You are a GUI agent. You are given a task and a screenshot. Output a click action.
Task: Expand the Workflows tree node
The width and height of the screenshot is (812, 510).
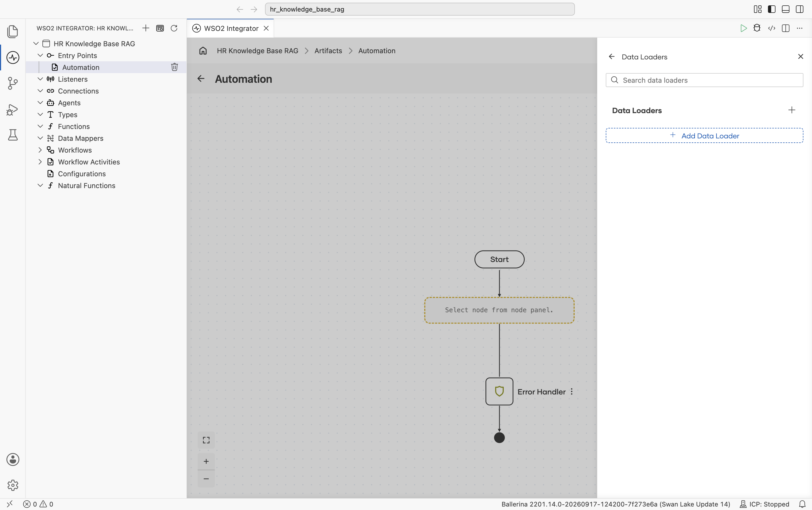(40, 150)
